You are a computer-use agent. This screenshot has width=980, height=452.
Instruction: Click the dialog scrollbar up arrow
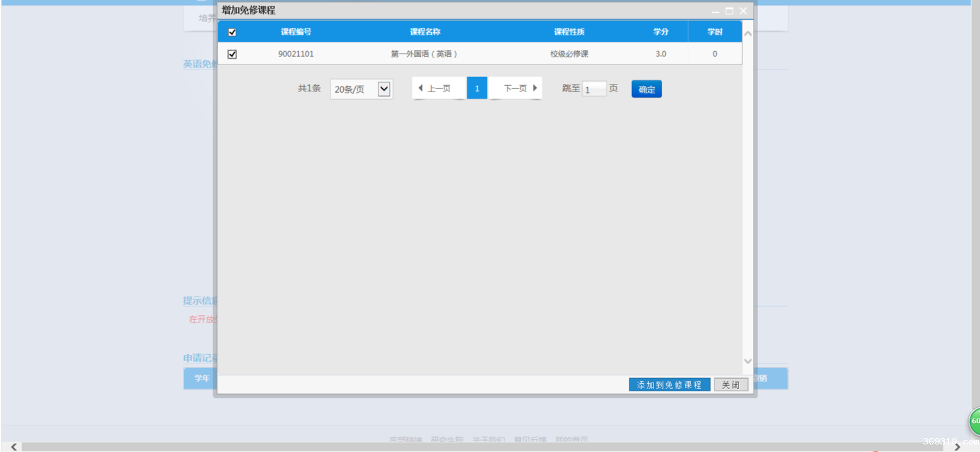click(748, 33)
